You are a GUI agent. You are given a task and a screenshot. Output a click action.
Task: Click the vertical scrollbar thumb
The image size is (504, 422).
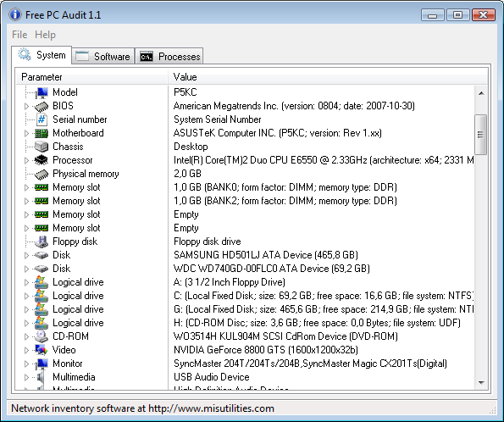[x=481, y=135]
